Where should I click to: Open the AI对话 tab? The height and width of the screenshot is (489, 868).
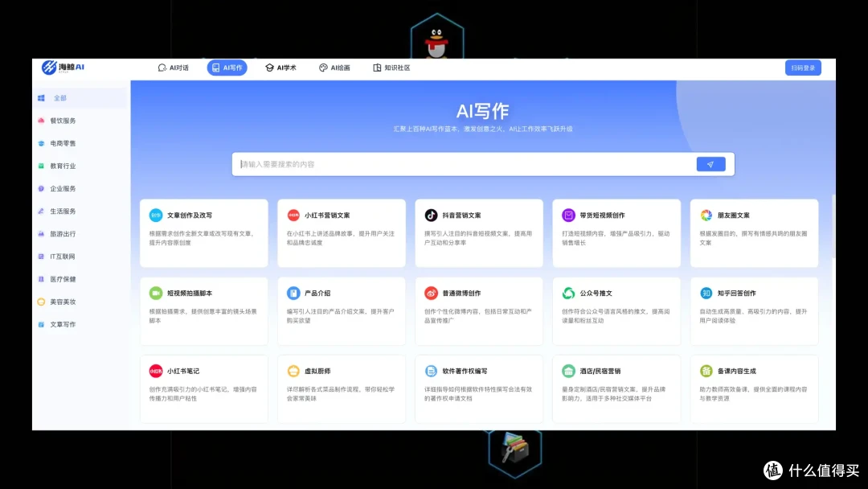tap(174, 68)
